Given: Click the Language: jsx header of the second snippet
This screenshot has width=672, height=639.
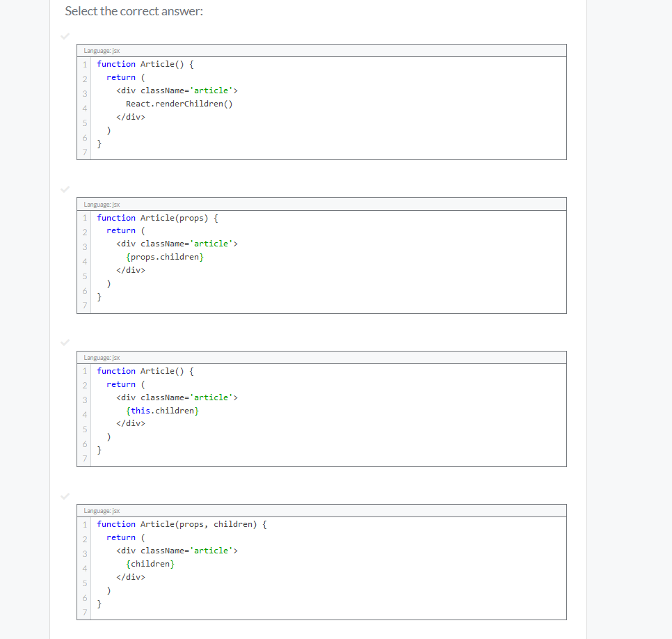Looking at the screenshot, I should (x=101, y=204).
